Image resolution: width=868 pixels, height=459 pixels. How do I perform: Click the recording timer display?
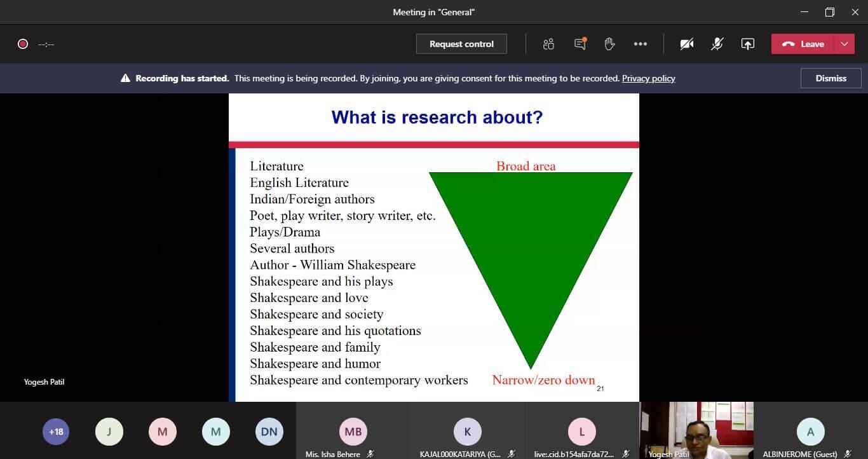coord(46,45)
